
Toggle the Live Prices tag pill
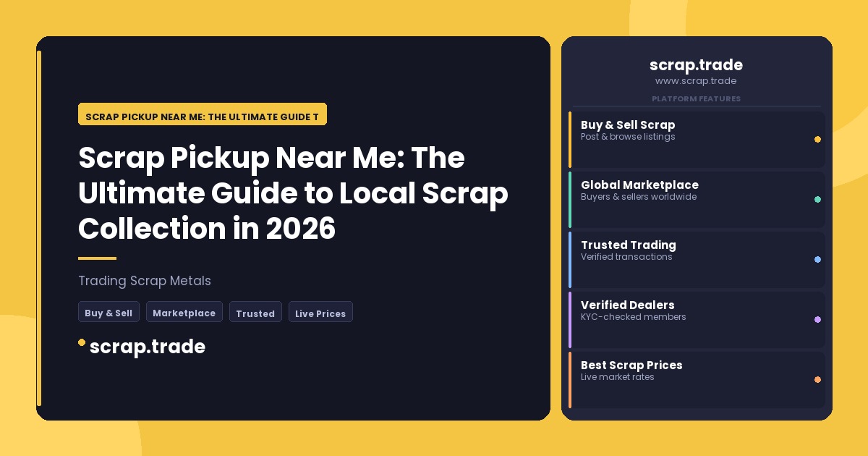pyautogui.click(x=320, y=313)
